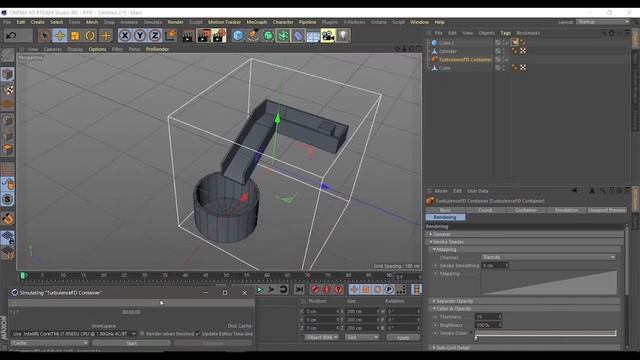
Task: Toggle visibility dots for Cylinder object
Action: (504, 51)
